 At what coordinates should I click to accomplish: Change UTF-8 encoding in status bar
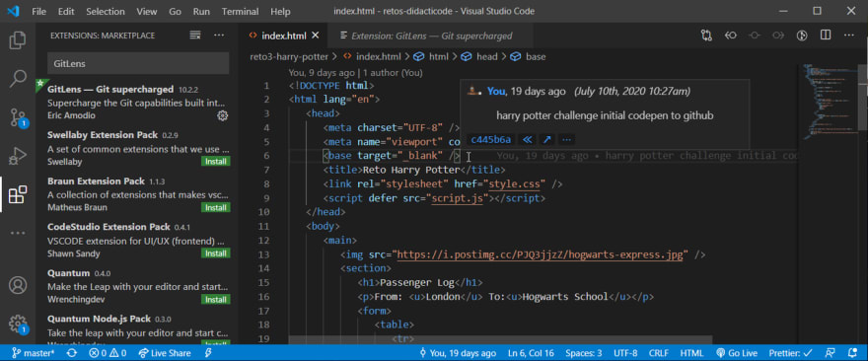[625, 353]
